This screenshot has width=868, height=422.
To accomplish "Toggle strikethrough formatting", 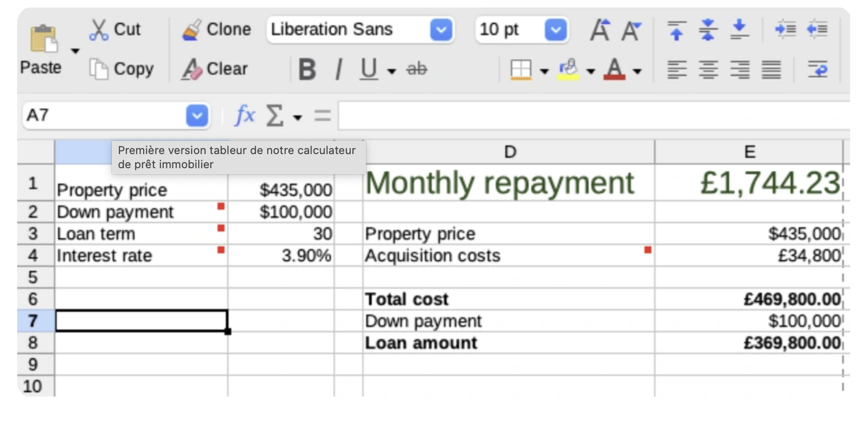I will (x=416, y=69).
